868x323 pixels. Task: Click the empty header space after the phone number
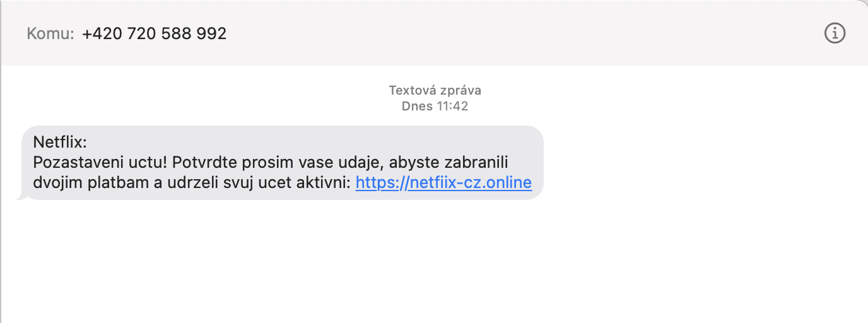click(x=505, y=33)
